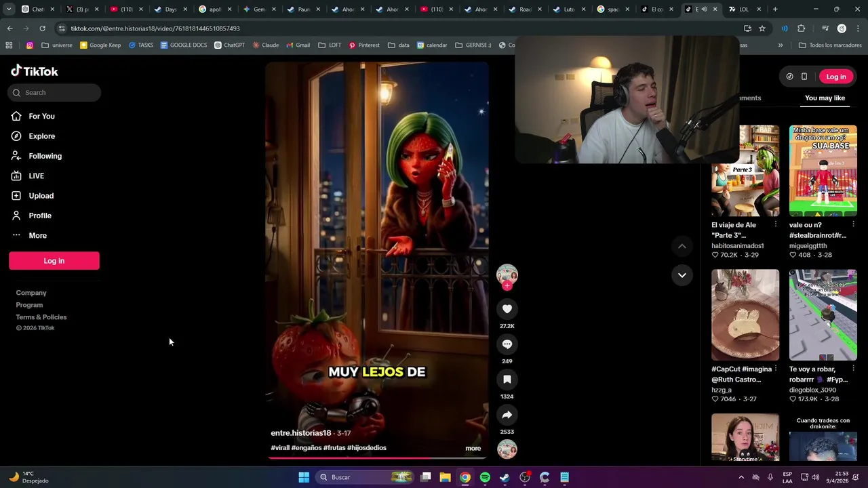This screenshot has width=868, height=488.
Task: Open LIVE section
Action: pyautogui.click(x=36, y=176)
